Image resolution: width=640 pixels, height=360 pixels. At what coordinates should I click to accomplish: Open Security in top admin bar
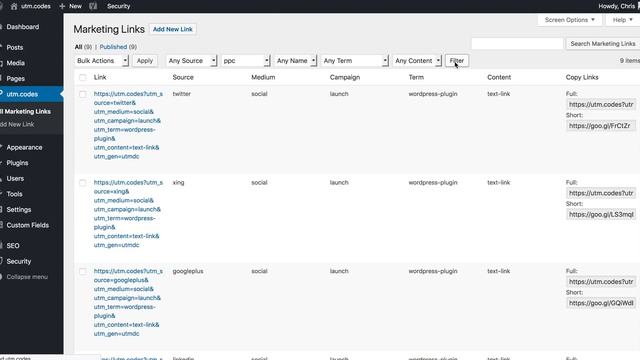(x=118, y=6)
